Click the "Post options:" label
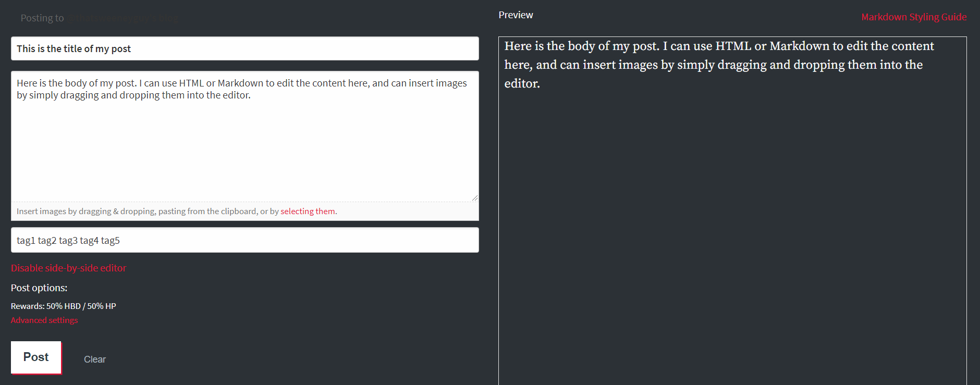Screen dimensions: 980x385 39,288
